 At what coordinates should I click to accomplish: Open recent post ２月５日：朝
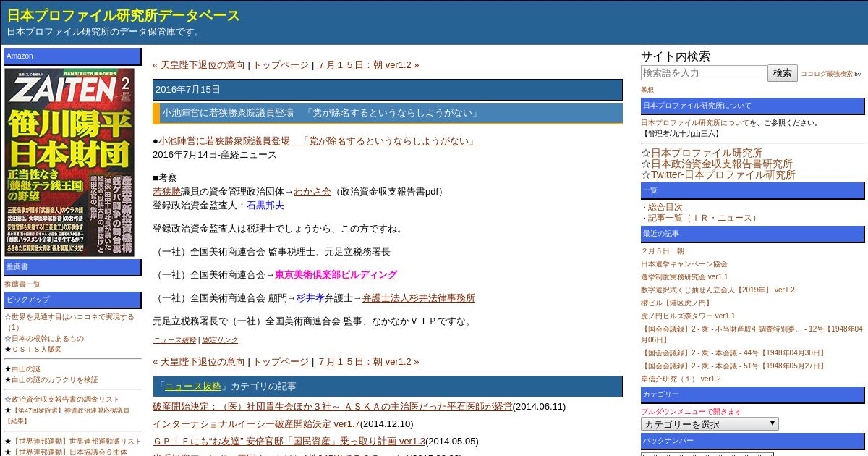click(x=663, y=251)
